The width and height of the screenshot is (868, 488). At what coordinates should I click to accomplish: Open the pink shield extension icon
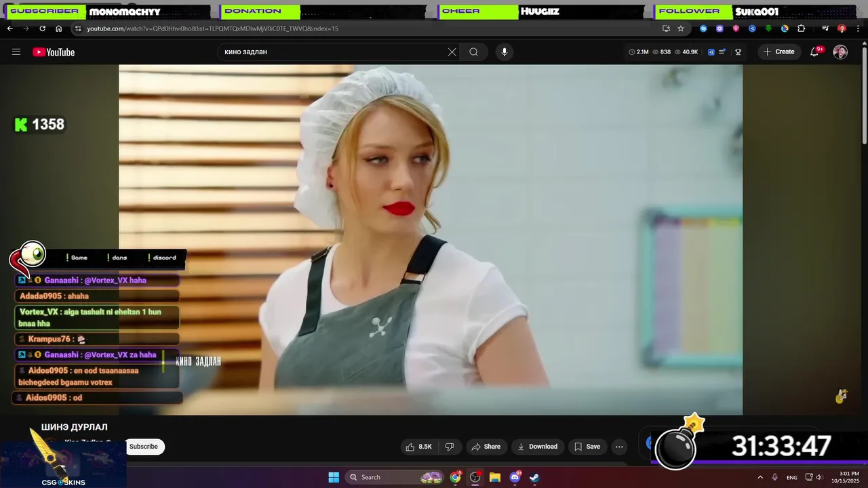(736, 28)
